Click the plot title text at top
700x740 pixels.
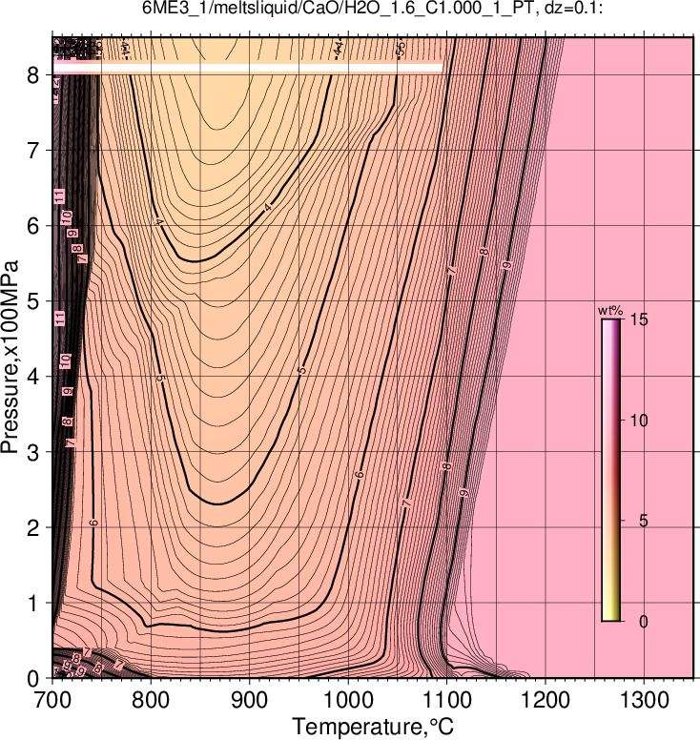(x=373, y=9)
